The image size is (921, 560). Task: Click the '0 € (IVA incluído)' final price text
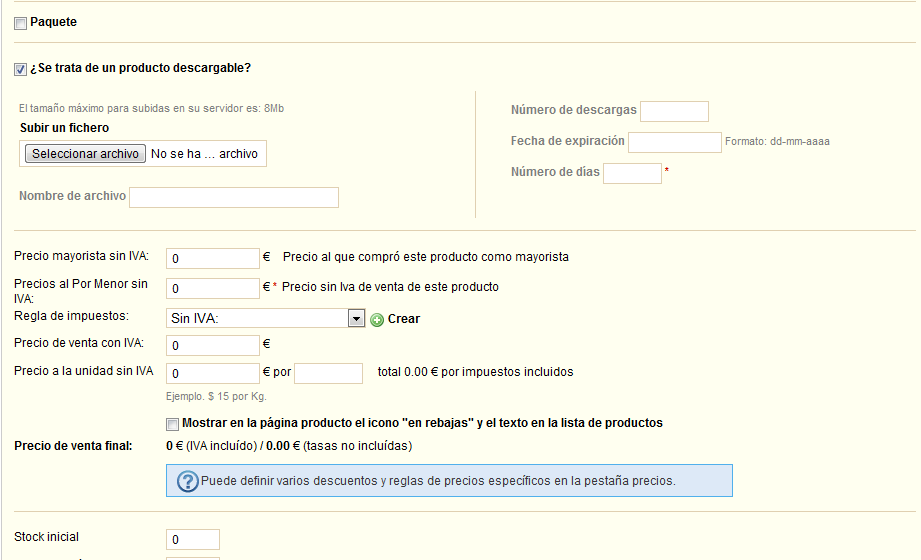tap(211, 446)
